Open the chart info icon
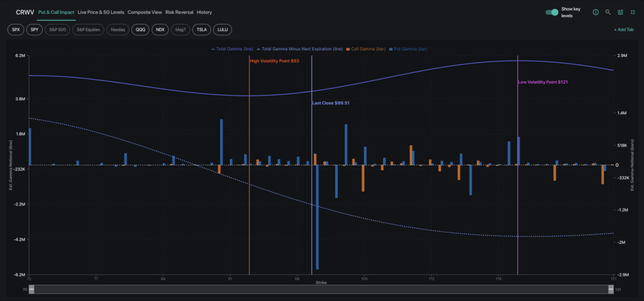Image resolution: width=644 pixels, height=301 pixels. [596, 12]
